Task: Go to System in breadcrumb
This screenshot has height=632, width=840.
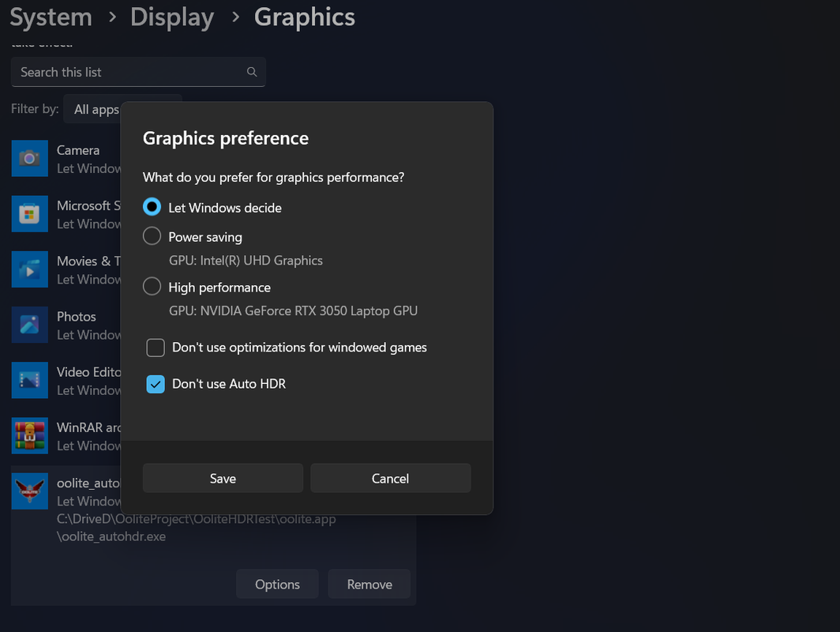Action: point(51,17)
